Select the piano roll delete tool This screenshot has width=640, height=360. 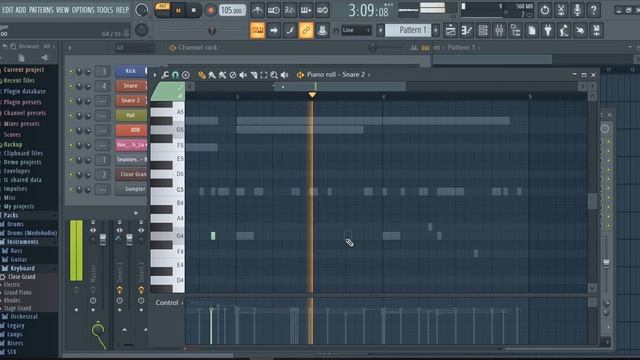(233, 75)
